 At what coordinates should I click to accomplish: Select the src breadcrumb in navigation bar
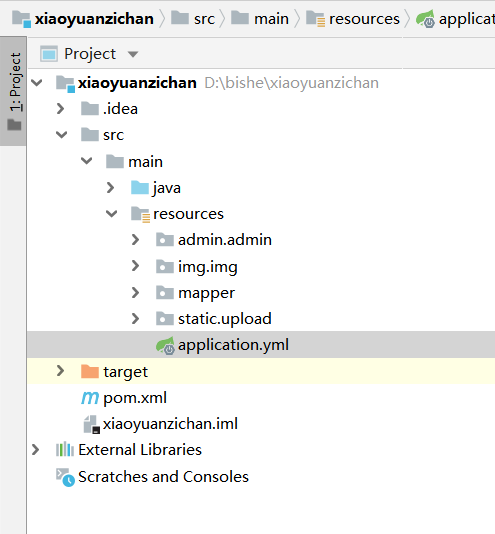point(193,18)
